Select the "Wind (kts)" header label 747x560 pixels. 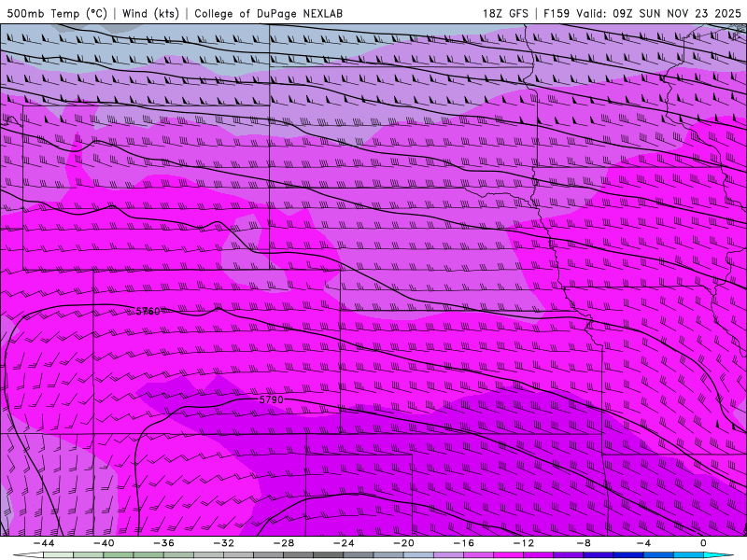pos(150,13)
